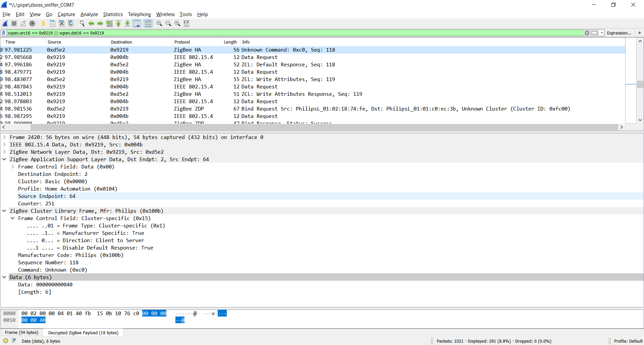Image resolution: width=644 pixels, height=345 pixels.
Task: Open a capture file via folder icon
Action: pos(43,23)
